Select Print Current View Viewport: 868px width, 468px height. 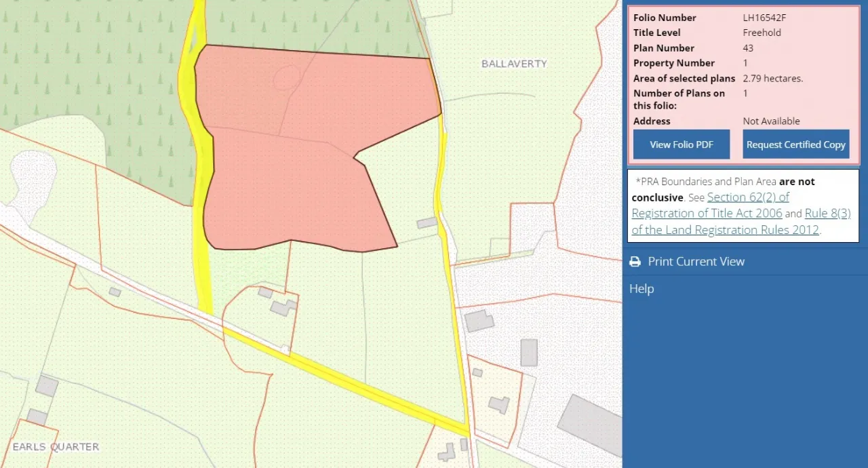click(696, 261)
